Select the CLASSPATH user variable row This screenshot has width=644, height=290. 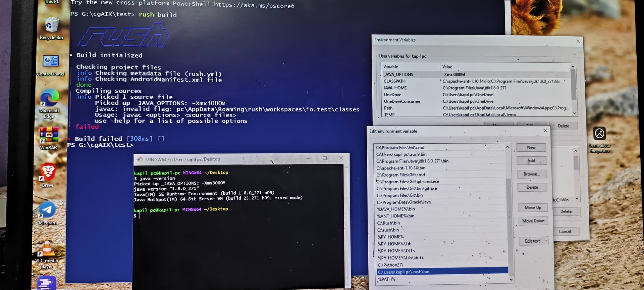pyautogui.click(x=476, y=81)
